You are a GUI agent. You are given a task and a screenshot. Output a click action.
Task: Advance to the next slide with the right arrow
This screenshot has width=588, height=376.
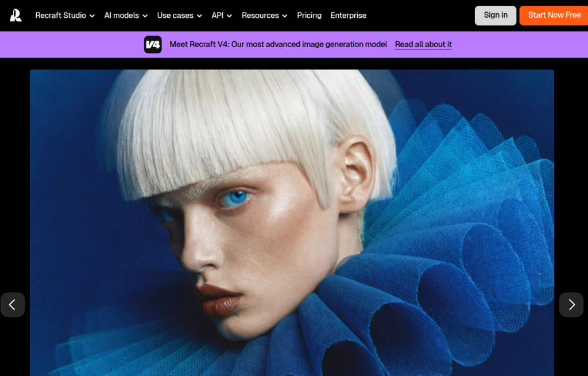(571, 305)
